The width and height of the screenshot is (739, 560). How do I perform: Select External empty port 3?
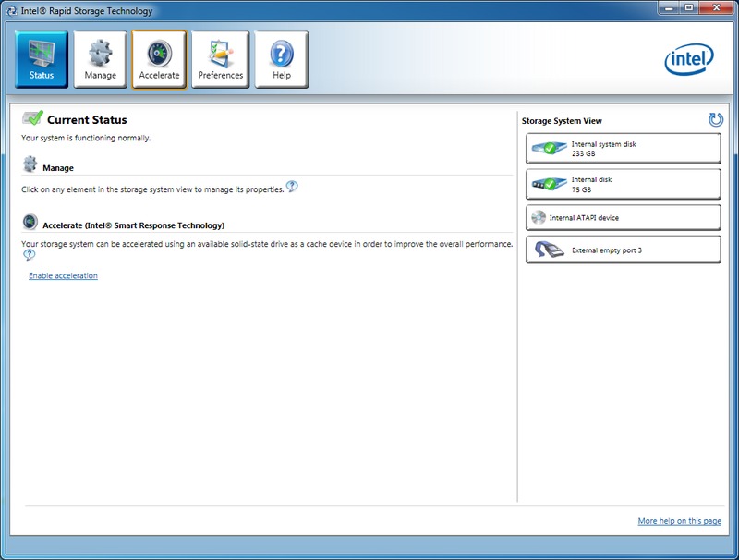click(623, 250)
